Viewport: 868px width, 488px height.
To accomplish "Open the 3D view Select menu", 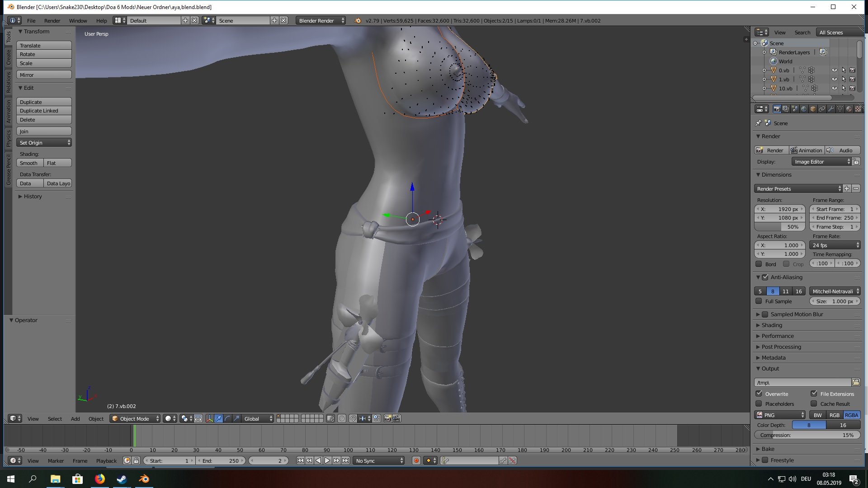I will (55, 418).
